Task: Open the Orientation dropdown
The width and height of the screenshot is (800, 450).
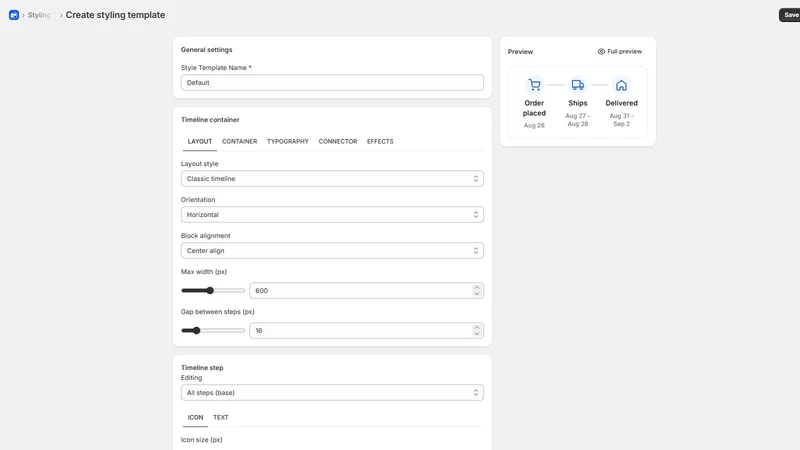Action: point(332,215)
